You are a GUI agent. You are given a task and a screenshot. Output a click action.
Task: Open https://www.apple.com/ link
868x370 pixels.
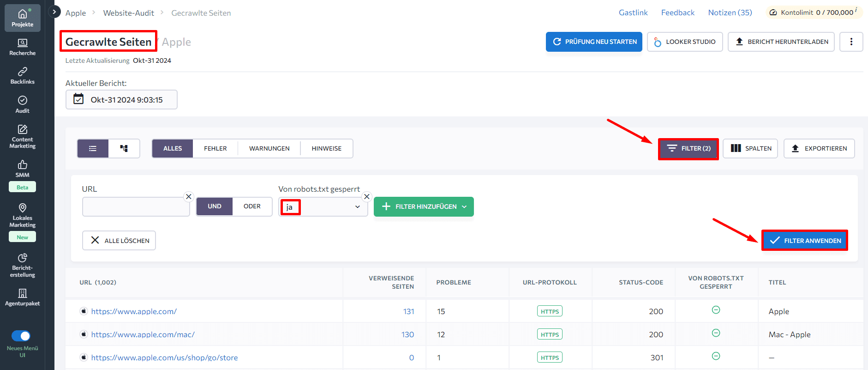point(134,311)
